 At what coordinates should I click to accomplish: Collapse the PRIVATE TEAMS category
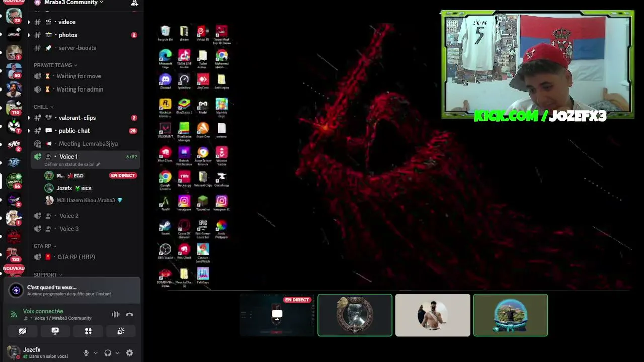click(x=55, y=65)
